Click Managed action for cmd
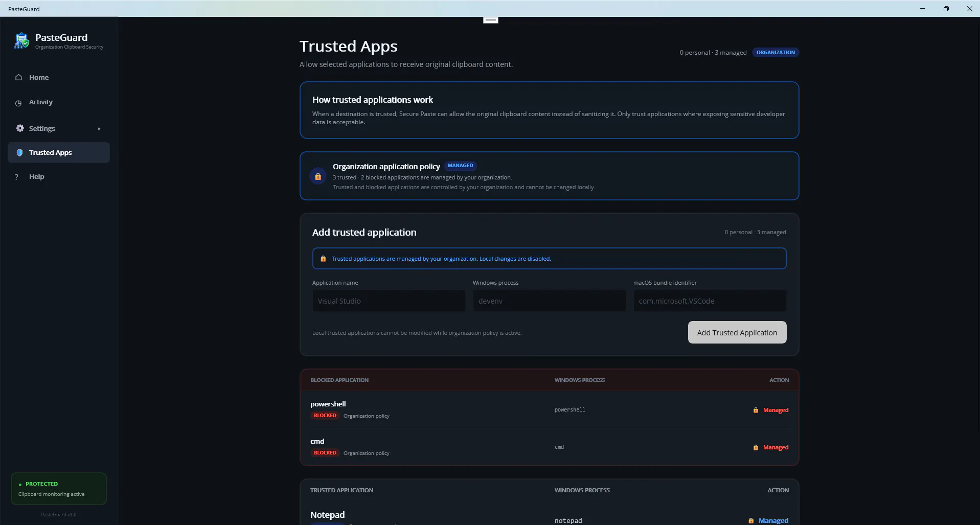This screenshot has width=980, height=525. pos(776,447)
